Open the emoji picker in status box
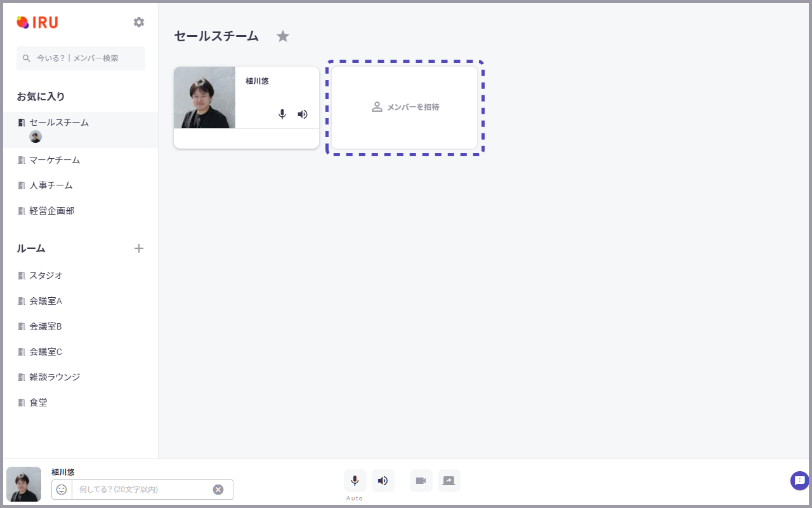This screenshot has width=812, height=508. 62,490
